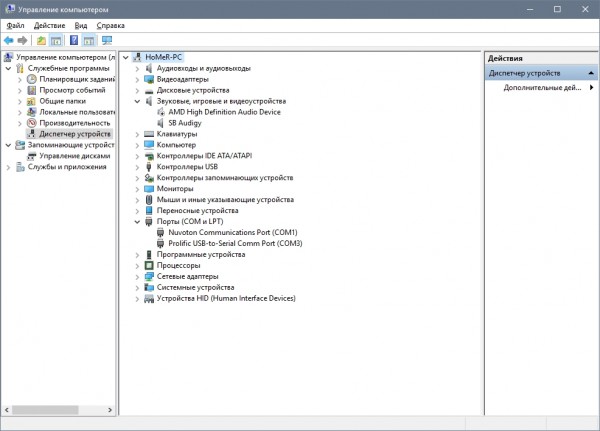Viewport: 600px width, 431px height.
Task: Click the Контроллеры USB plug icon
Action: tap(149, 167)
